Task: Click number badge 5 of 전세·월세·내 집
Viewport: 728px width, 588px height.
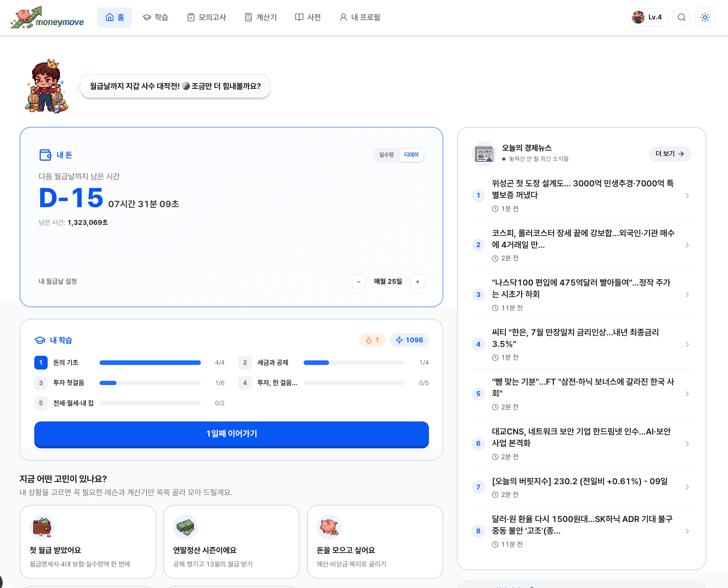Action: tap(41, 403)
